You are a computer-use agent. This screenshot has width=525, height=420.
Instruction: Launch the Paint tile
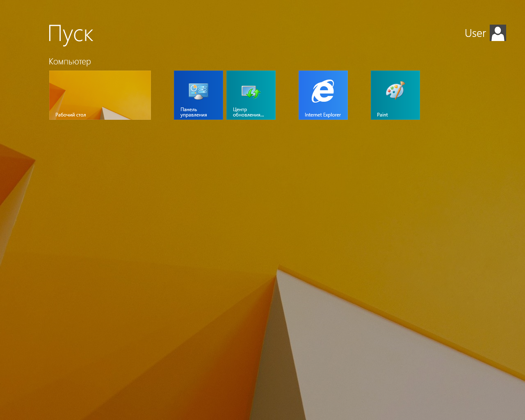point(395,95)
